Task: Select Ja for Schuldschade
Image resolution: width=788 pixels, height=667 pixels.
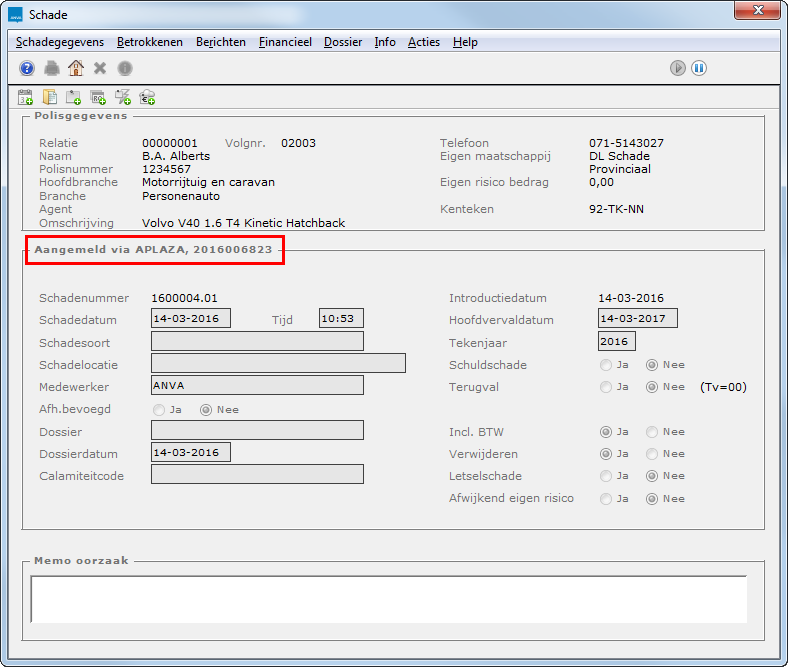Action: tap(605, 365)
